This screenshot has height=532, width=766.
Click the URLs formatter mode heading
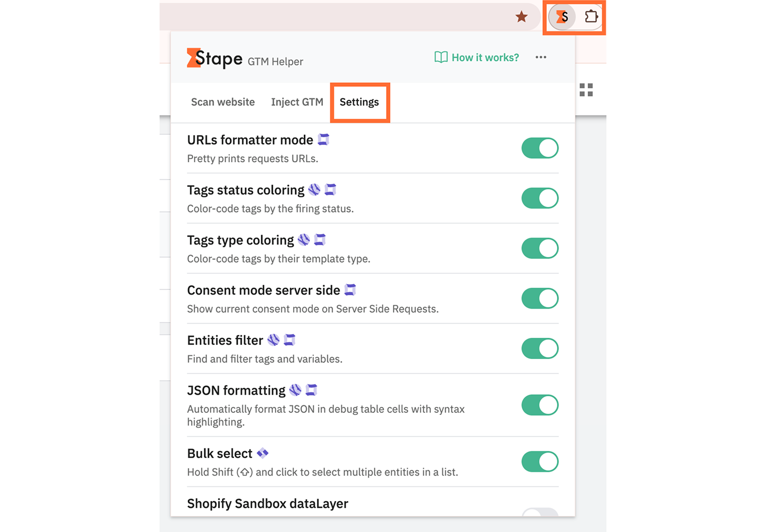(x=250, y=140)
